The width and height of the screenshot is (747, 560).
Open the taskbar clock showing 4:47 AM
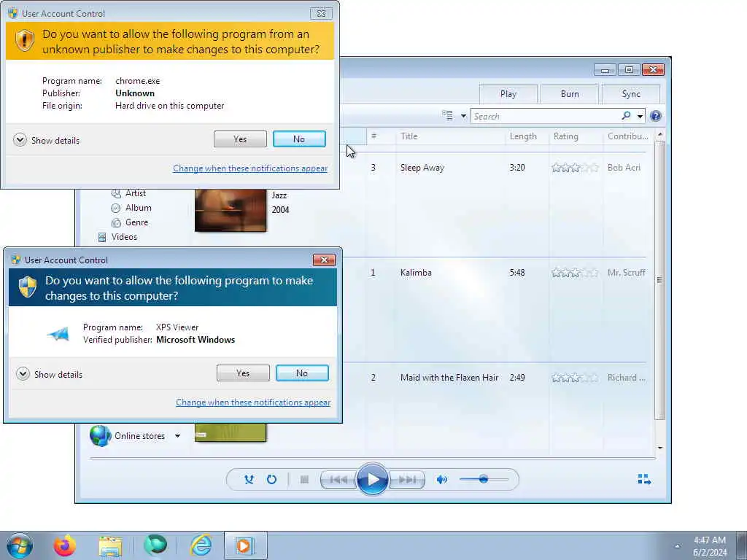pos(710,546)
